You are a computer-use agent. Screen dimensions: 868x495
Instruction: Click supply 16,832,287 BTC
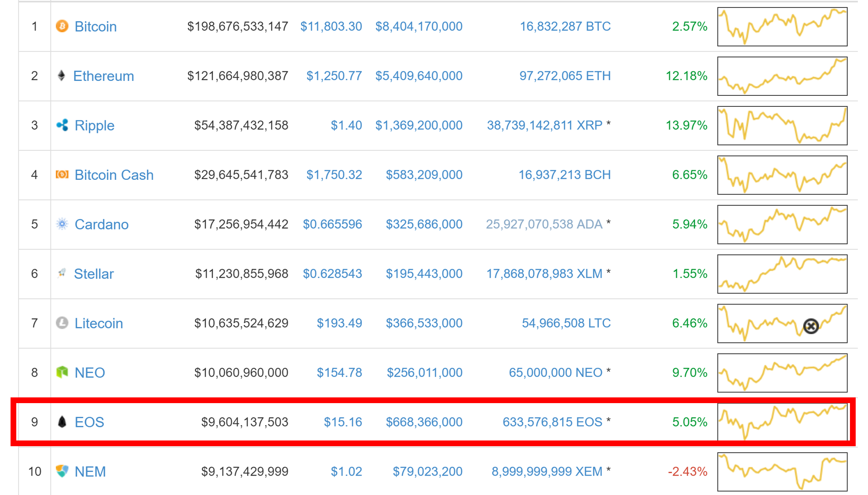(565, 26)
